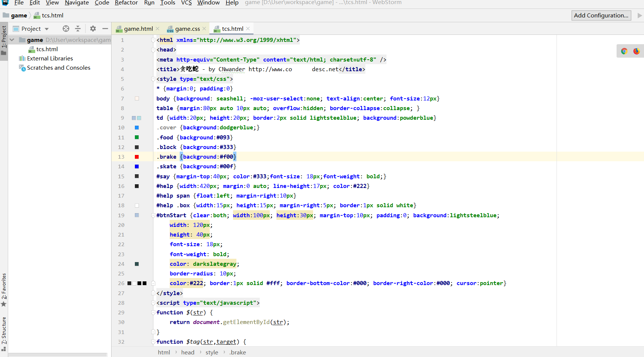This screenshot has width=644, height=357.
Task: Click the WebStorm logo icon
Action: click(x=5, y=3)
